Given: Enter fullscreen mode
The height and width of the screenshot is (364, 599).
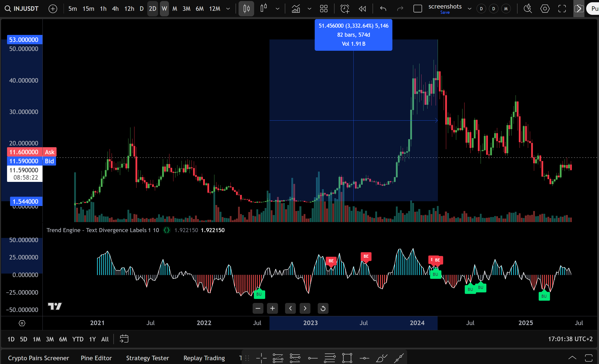Looking at the screenshot, I should [562, 9].
